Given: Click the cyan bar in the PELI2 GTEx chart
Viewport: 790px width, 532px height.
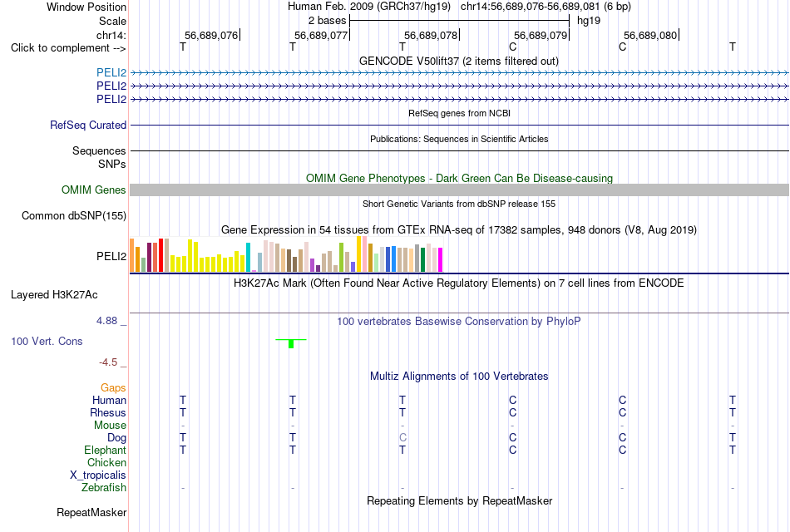Looking at the screenshot, I should tap(248, 258).
